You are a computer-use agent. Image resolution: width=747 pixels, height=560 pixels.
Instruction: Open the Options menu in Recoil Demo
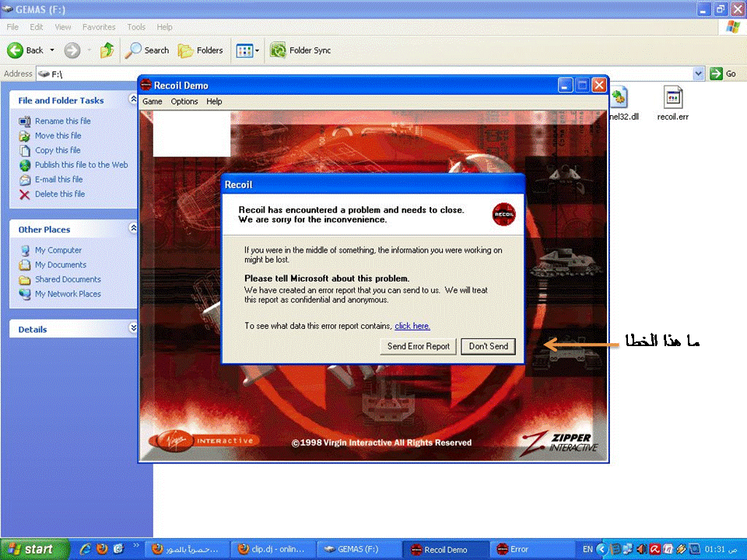[x=184, y=101]
